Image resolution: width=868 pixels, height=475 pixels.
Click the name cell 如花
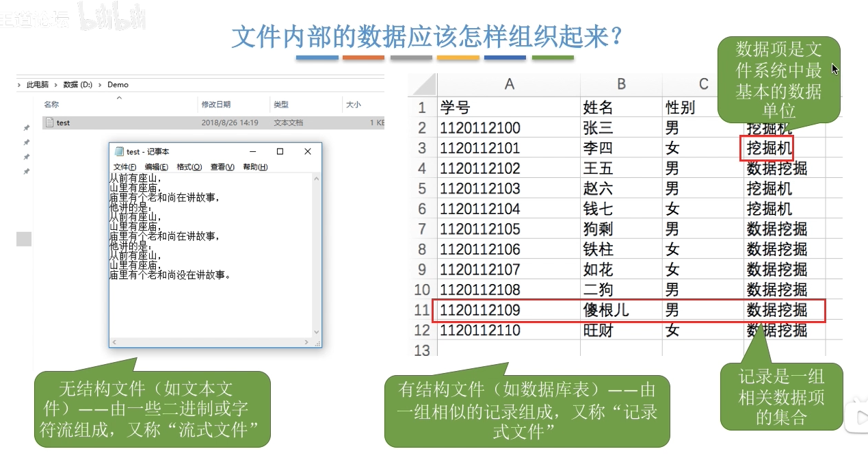[x=621, y=270]
